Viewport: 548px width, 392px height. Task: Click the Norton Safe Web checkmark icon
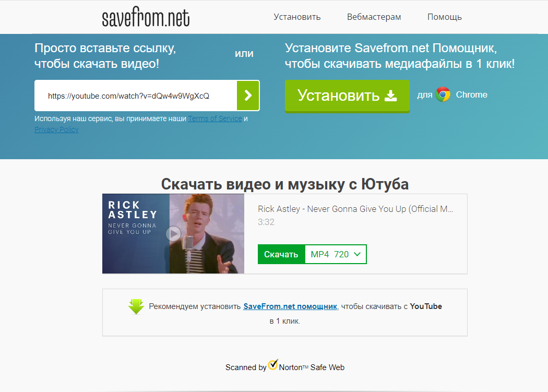[x=273, y=365]
